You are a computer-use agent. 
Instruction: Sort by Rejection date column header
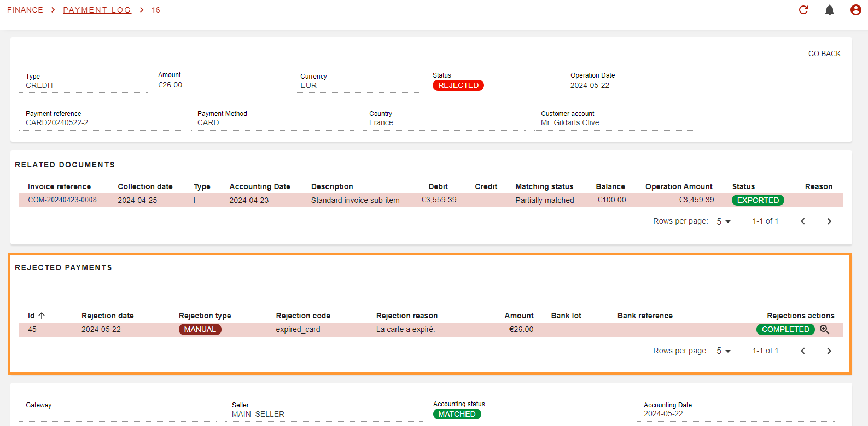coord(108,316)
